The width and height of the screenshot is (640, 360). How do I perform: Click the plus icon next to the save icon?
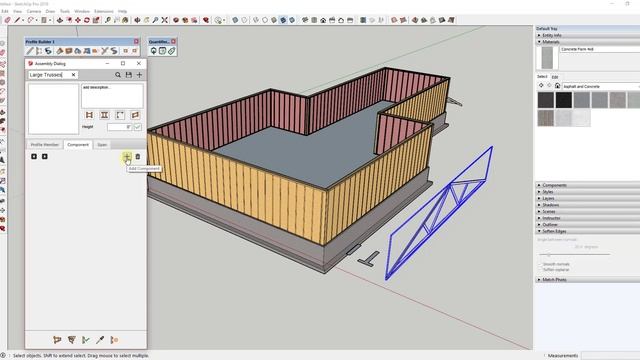click(139, 75)
